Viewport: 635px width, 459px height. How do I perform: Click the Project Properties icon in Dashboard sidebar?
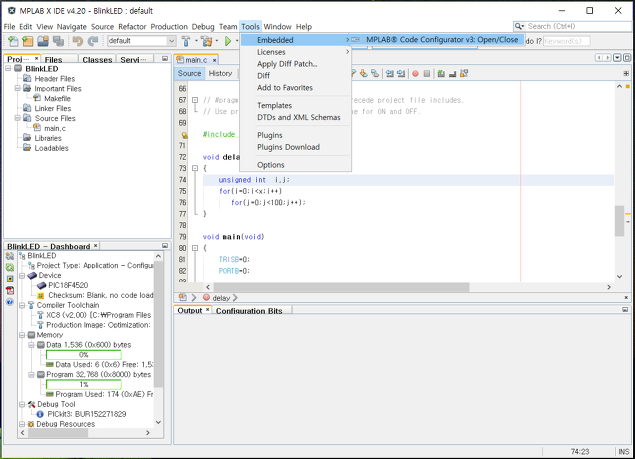click(x=10, y=256)
